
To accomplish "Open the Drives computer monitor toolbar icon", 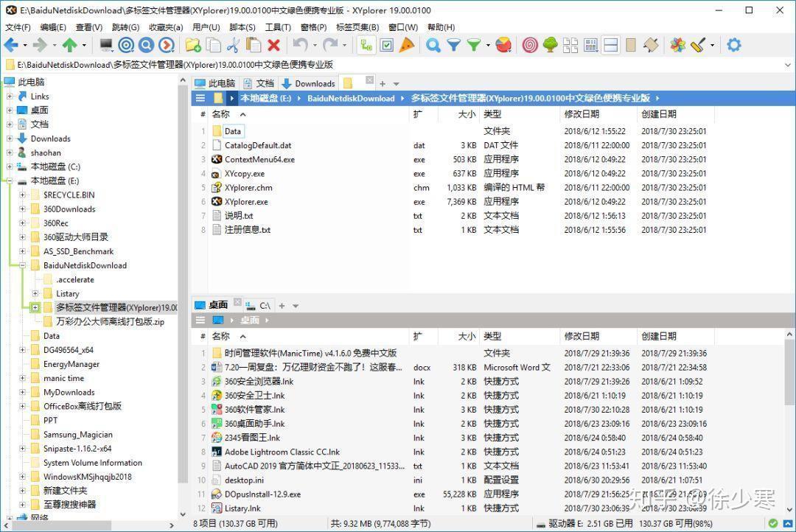I will [x=106, y=45].
